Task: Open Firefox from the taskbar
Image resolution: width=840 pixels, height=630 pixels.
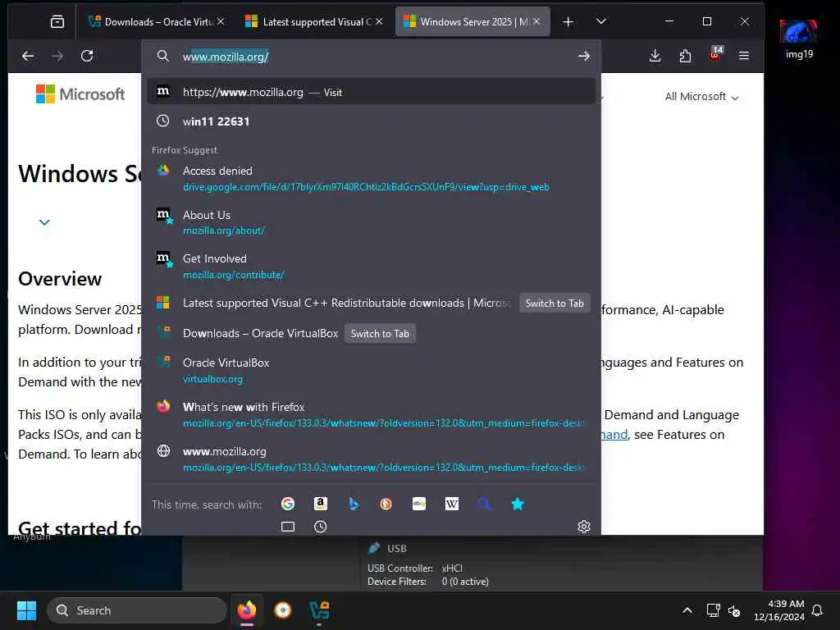Action: (247, 610)
